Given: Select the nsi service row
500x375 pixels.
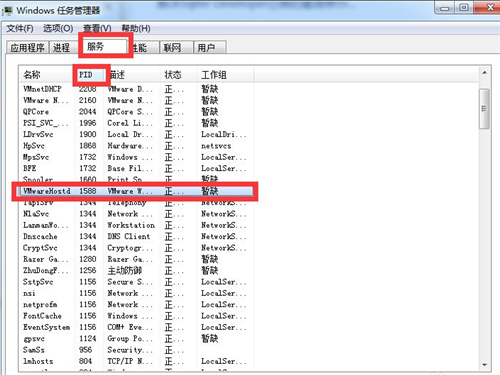Looking at the screenshot, I should 137,293.
